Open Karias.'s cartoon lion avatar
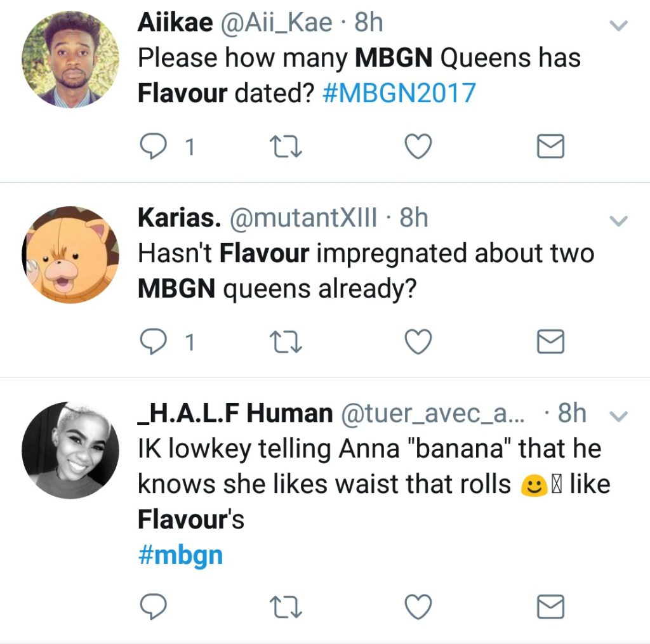 (70, 254)
